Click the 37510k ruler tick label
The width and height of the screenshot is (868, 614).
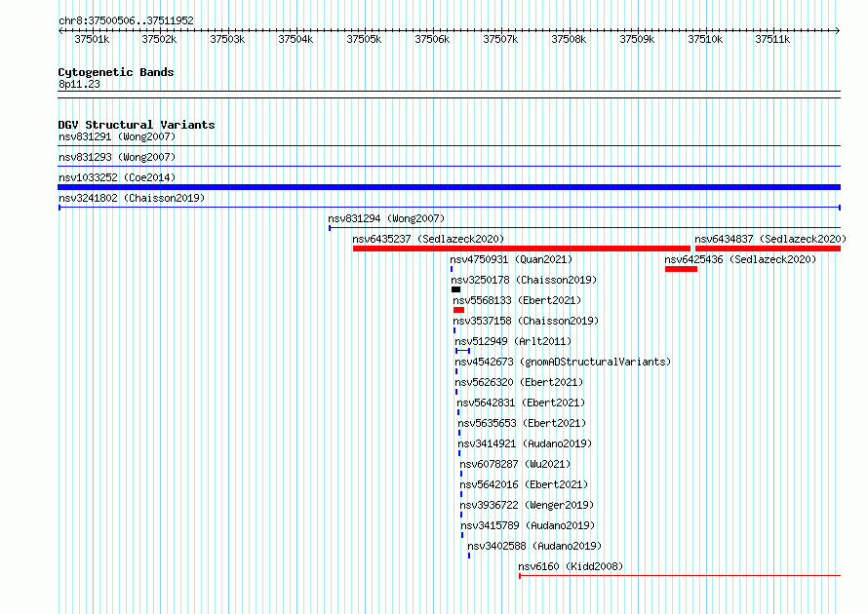[705, 39]
